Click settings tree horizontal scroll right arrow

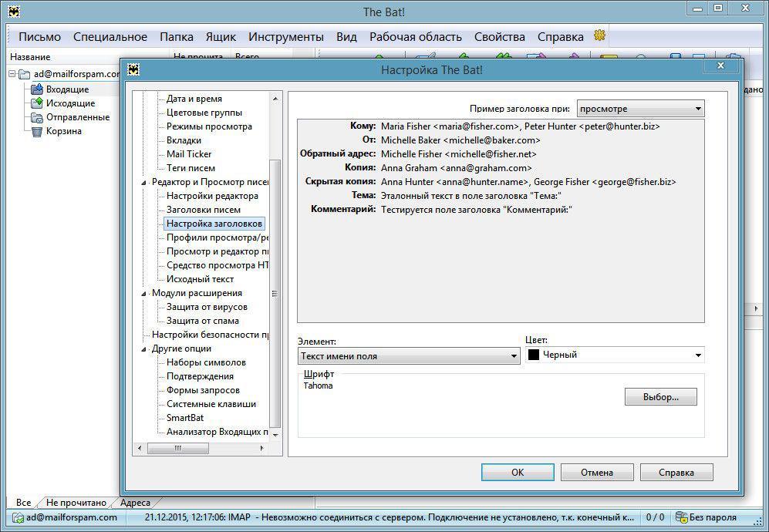pyautogui.click(x=262, y=448)
